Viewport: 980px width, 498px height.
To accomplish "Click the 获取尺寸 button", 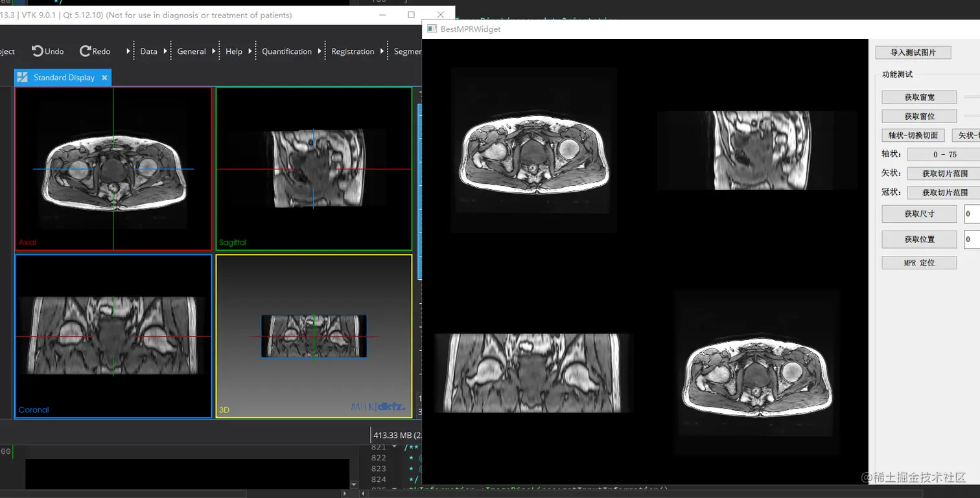I will [919, 214].
